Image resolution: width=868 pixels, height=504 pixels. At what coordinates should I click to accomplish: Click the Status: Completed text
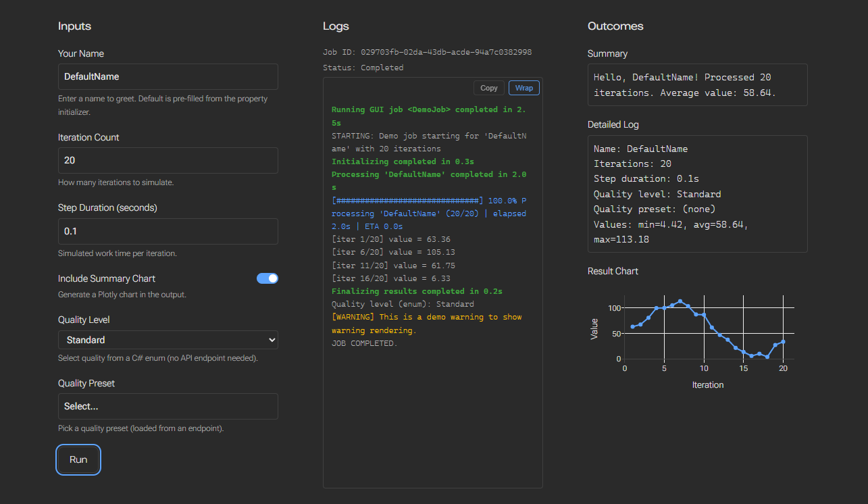[363, 68]
